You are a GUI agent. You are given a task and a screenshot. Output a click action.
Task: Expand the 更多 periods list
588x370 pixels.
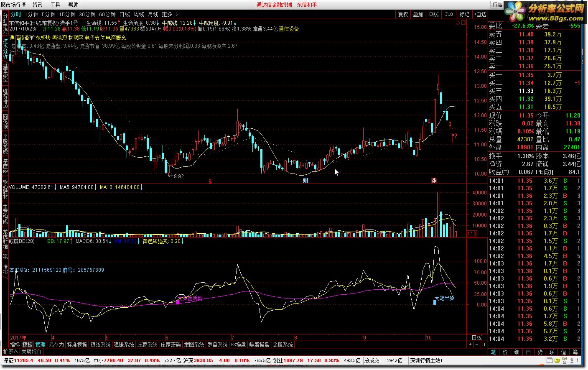[x=169, y=14]
